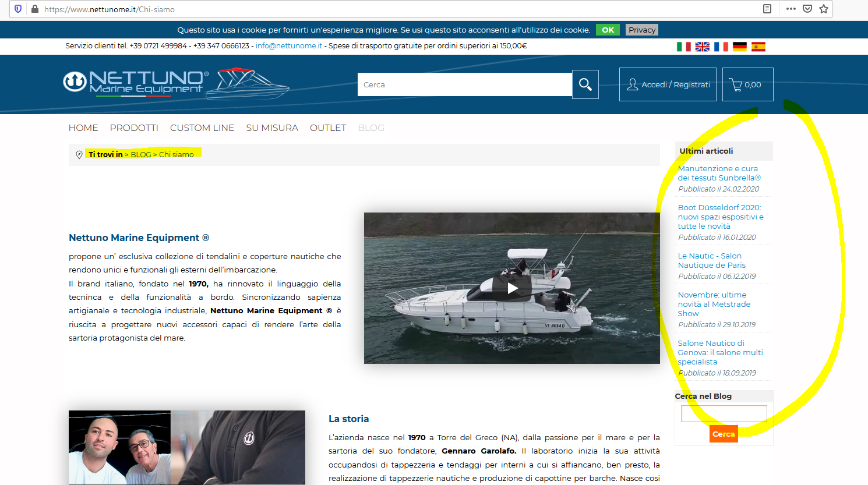Open the HOME menu item
This screenshot has width=868, height=485.
(83, 128)
